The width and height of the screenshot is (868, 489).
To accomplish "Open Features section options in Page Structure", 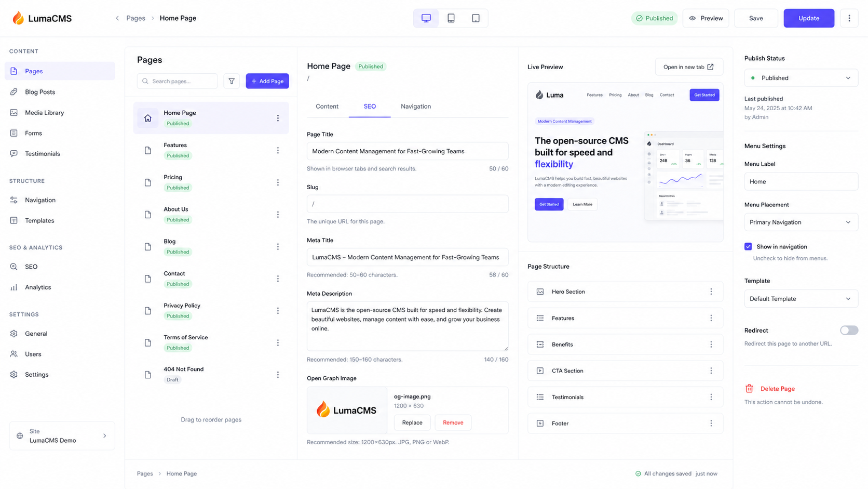I will tap(711, 318).
